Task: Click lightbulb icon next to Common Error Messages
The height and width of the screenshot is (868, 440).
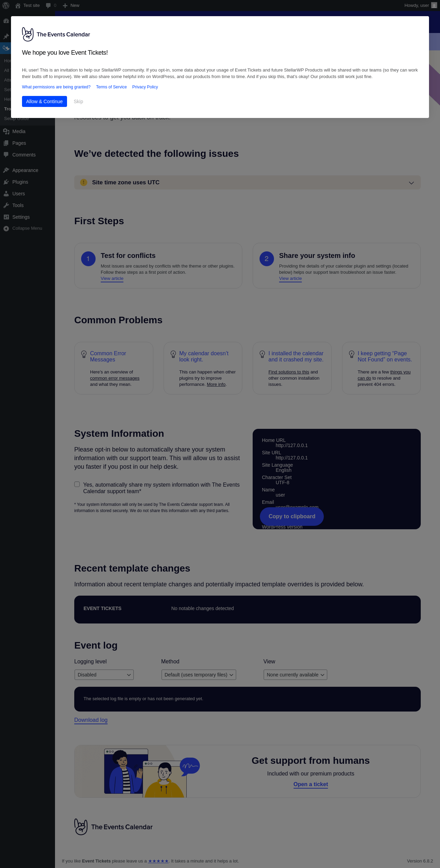Action: [x=84, y=354]
